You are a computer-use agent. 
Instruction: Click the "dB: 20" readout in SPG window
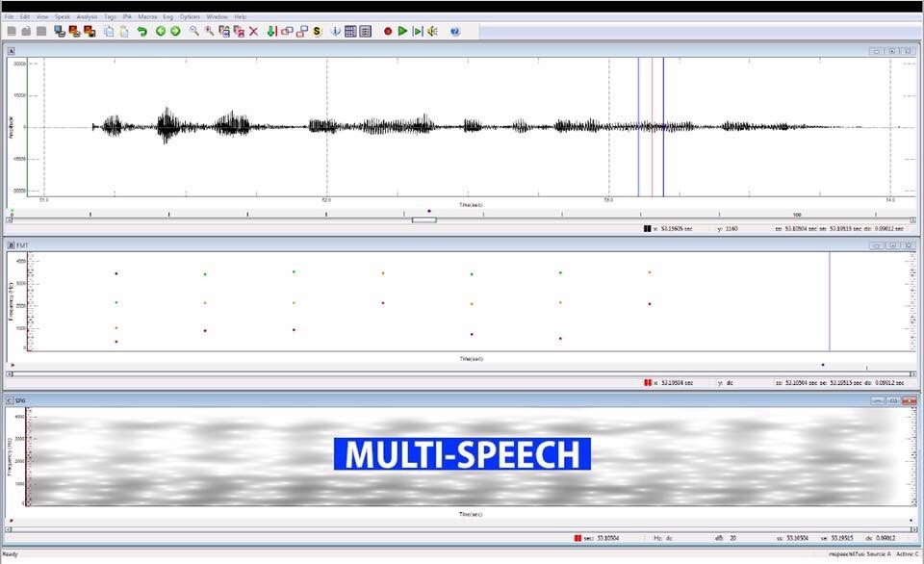(726, 538)
